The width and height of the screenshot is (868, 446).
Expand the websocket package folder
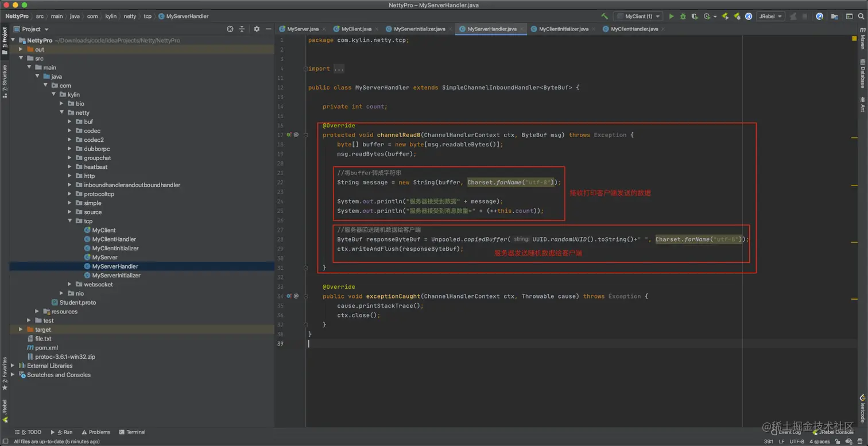coord(70,284)
